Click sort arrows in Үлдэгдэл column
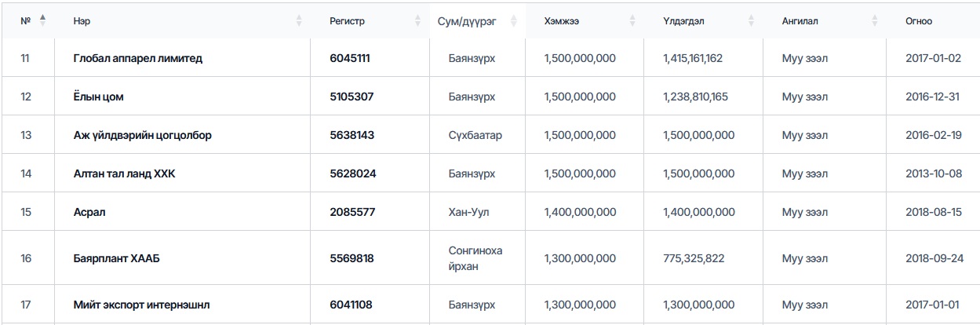The width and height of the screenshot is (980, 325). 752,21
